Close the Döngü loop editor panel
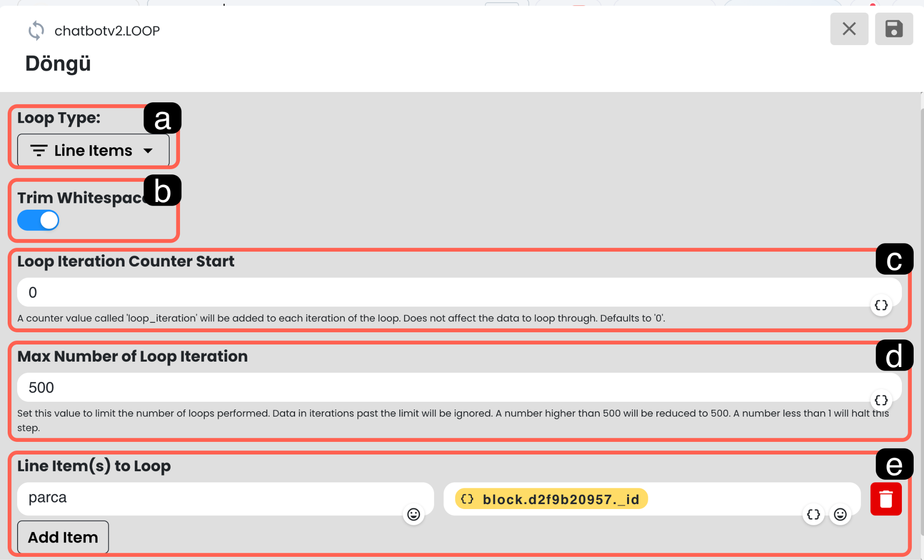Screen dimensions: 924x560 tap(849, 29)
